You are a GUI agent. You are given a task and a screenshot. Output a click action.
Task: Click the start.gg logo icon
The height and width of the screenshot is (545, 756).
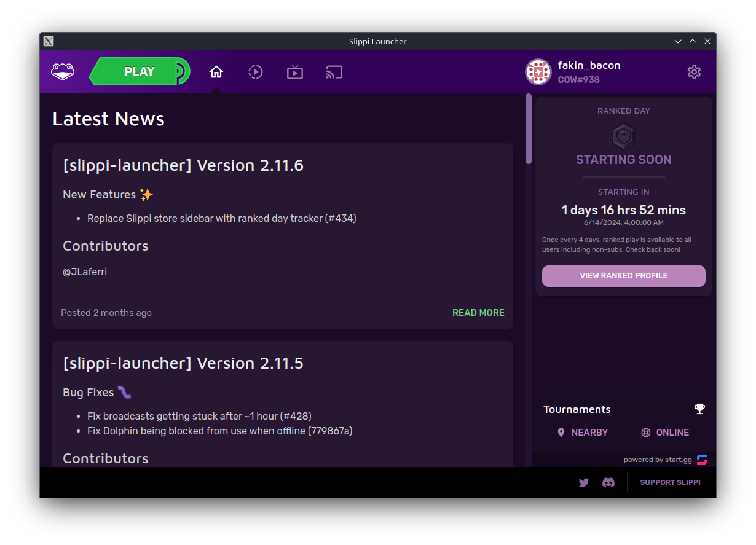(x=702, y=460)
